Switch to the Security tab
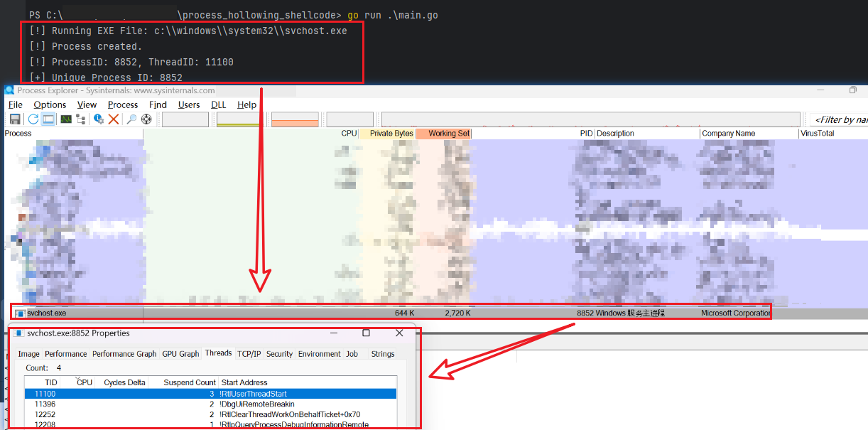 [x=279, y=354]
